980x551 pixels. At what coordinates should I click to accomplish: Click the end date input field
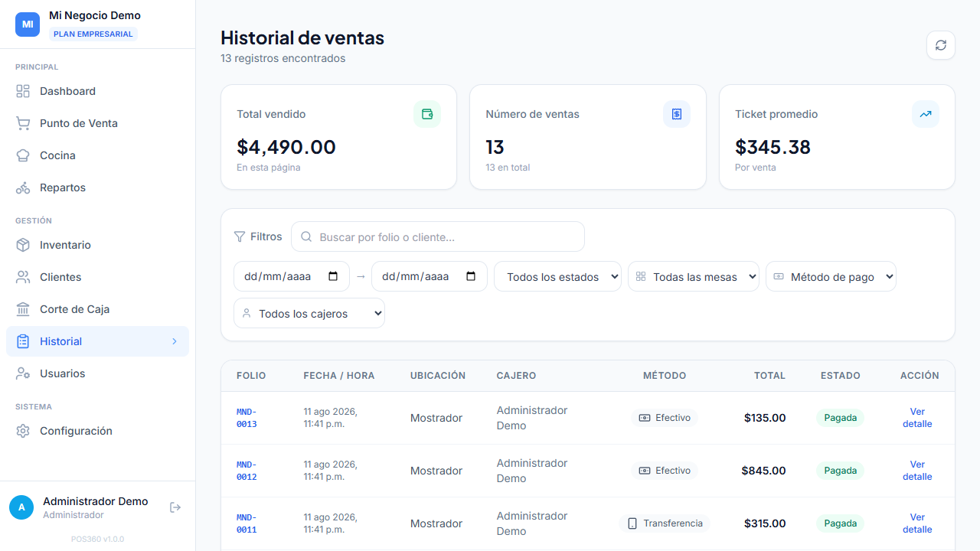[430, 276]
